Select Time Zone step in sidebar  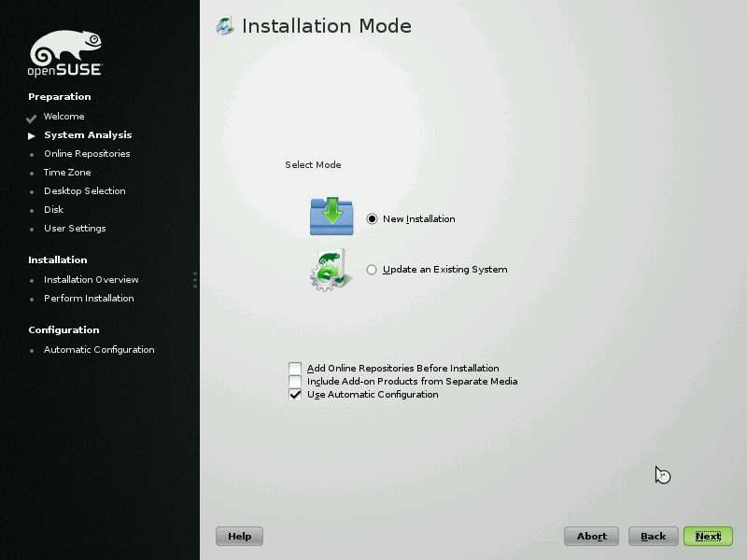67,173
